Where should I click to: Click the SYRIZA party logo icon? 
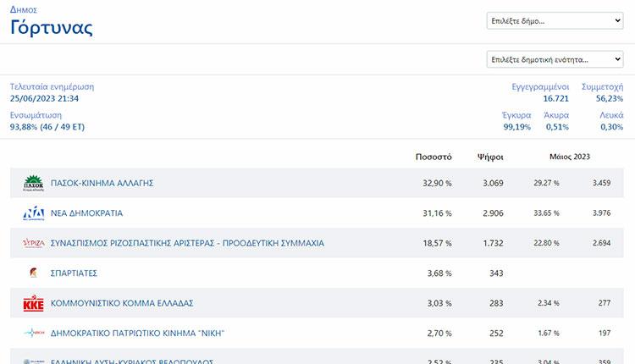33,243
